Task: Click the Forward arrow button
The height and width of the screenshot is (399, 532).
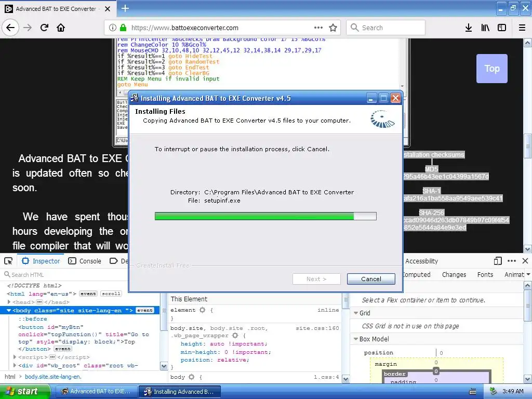Action: click(x=28, y=28)
